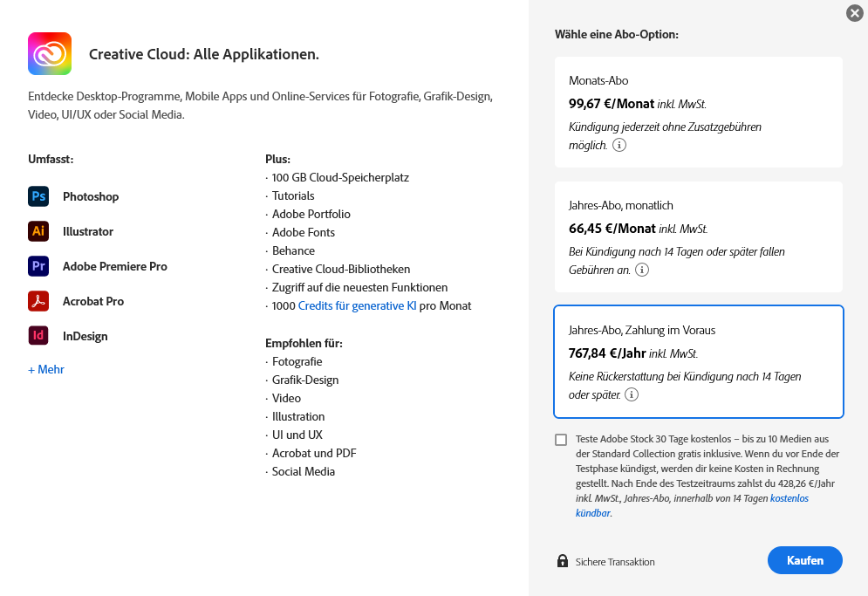Open the 'kostenlos kündbar' link
This screenshot has height=596, width=868.
[x=692, y=506]
